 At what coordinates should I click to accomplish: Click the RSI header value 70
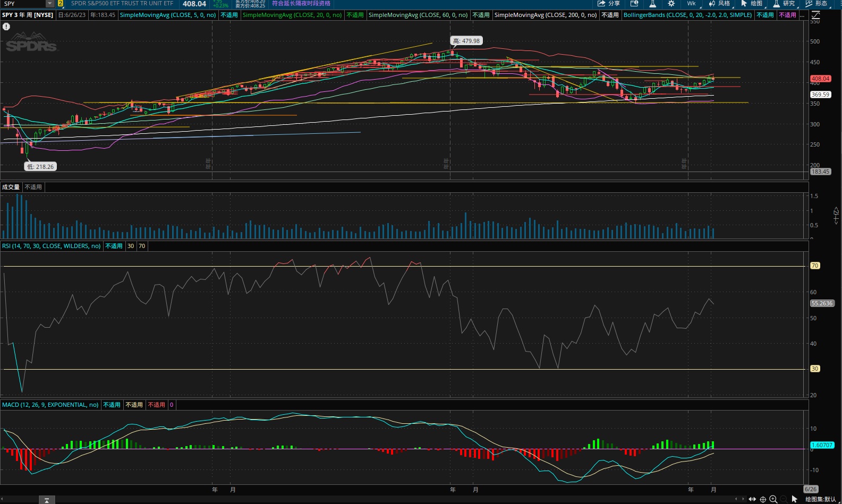coord(142,246)
